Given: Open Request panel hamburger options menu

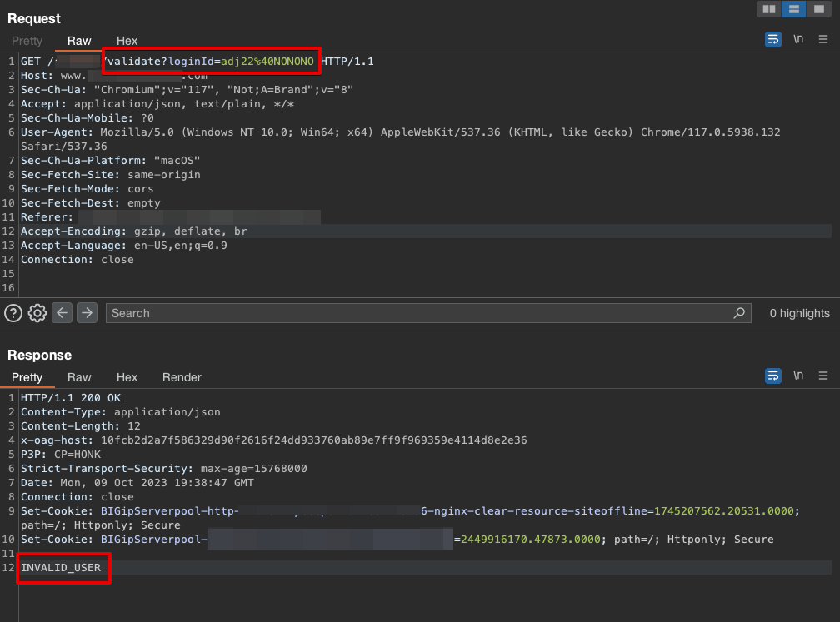Looking at the screenshot, I should pyautogui.click(x=823, y=39).
